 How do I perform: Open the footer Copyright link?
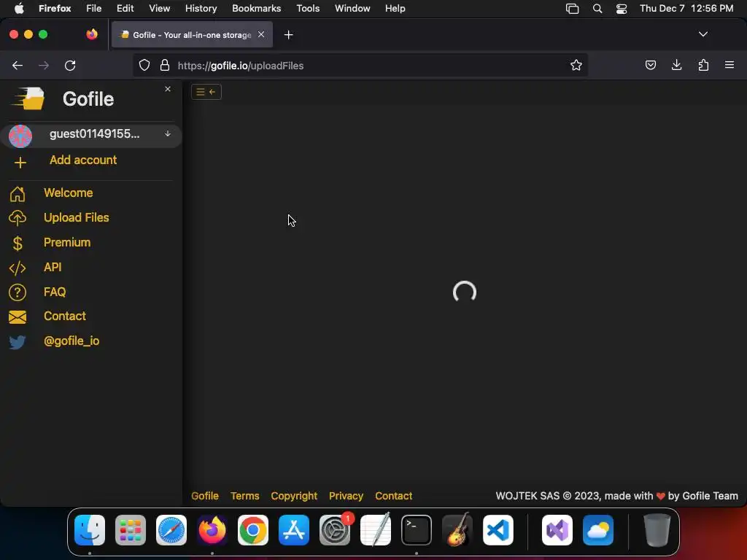pos(294,496)
